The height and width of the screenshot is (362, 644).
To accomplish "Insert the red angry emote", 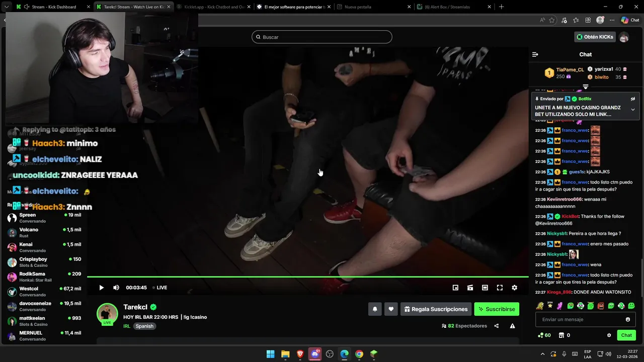I will pos(601,306).
